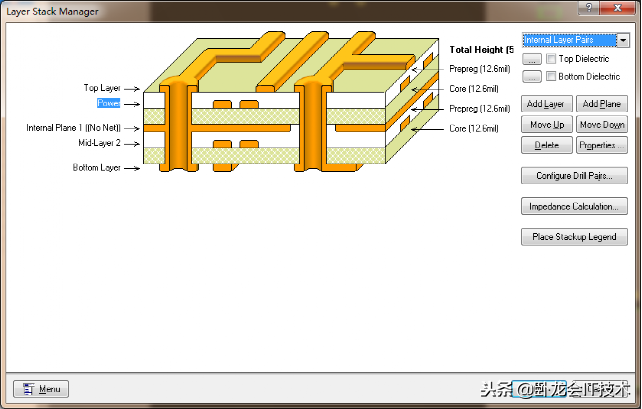Click the help question mark button

(588, 8)
